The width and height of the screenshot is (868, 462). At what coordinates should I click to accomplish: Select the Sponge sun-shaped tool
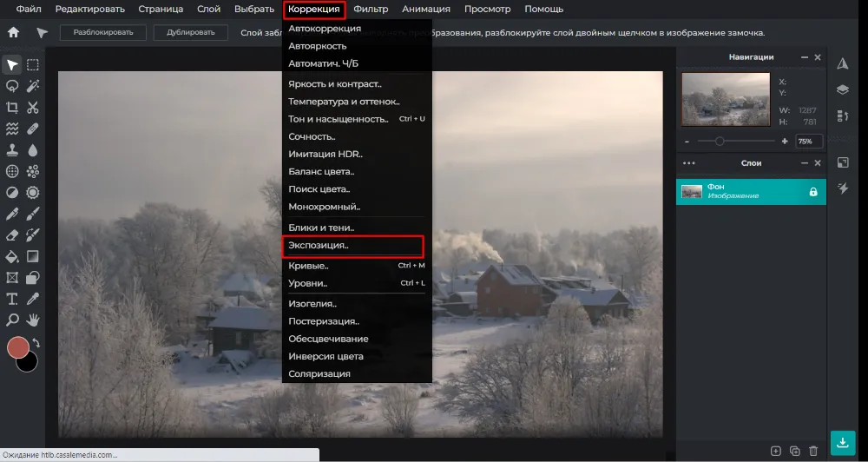pyautogui.click(x=33, y=193)
